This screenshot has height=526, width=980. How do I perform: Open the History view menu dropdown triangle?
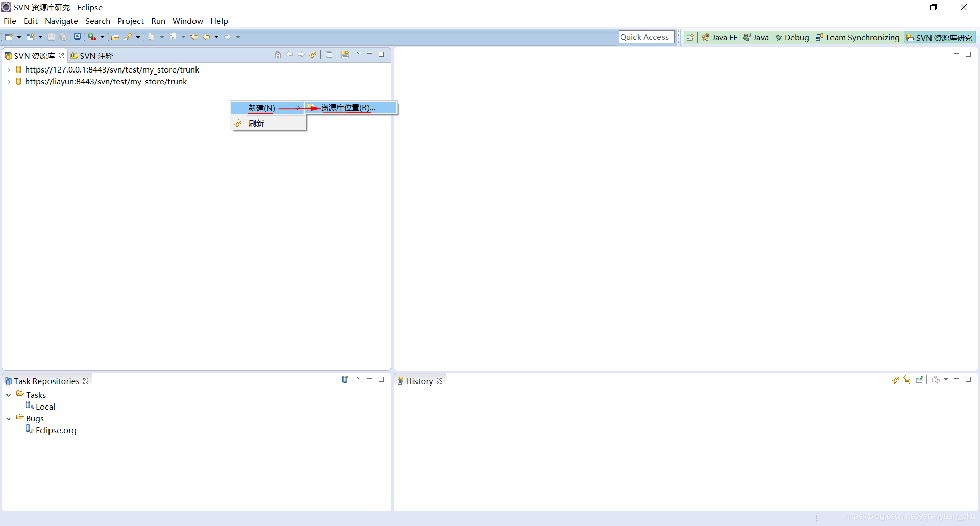pyautogui.click(x=946, y=379)
